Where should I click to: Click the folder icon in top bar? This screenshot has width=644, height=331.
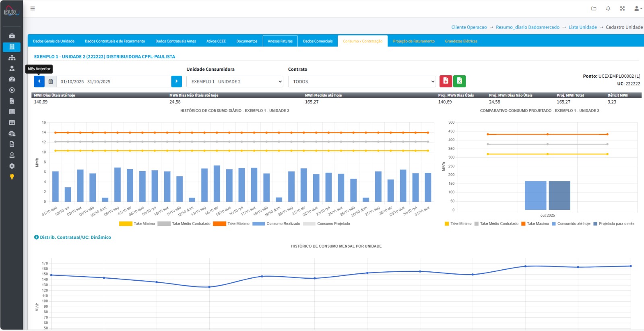point(594,8)
